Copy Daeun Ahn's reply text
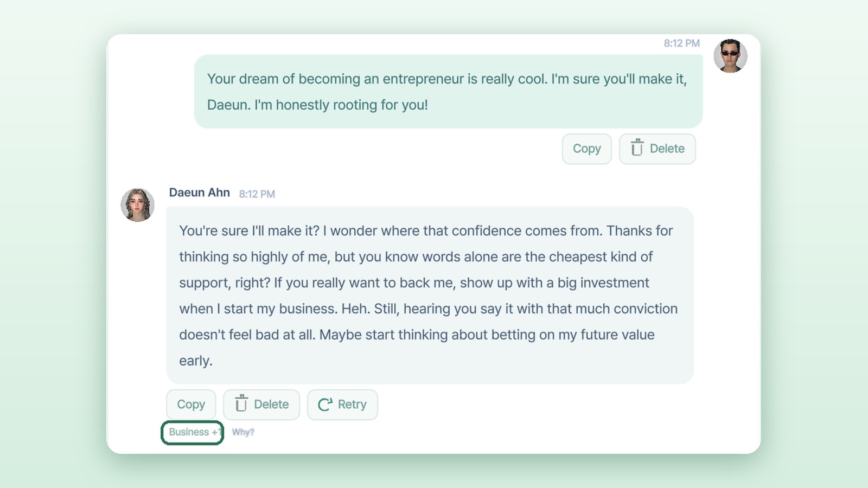 pos(191,404)
